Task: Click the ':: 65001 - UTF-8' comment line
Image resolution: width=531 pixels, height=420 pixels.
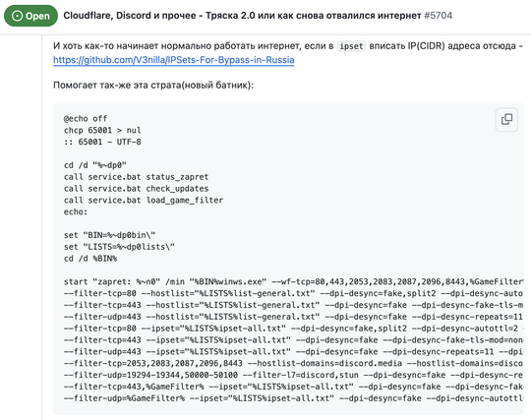Action: (x=102, y=142)
